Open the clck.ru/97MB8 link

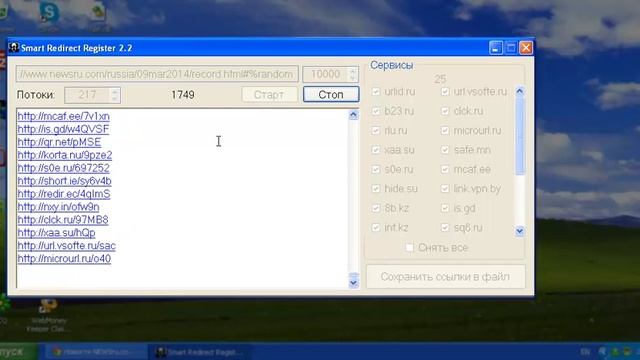tap(63, 220)
